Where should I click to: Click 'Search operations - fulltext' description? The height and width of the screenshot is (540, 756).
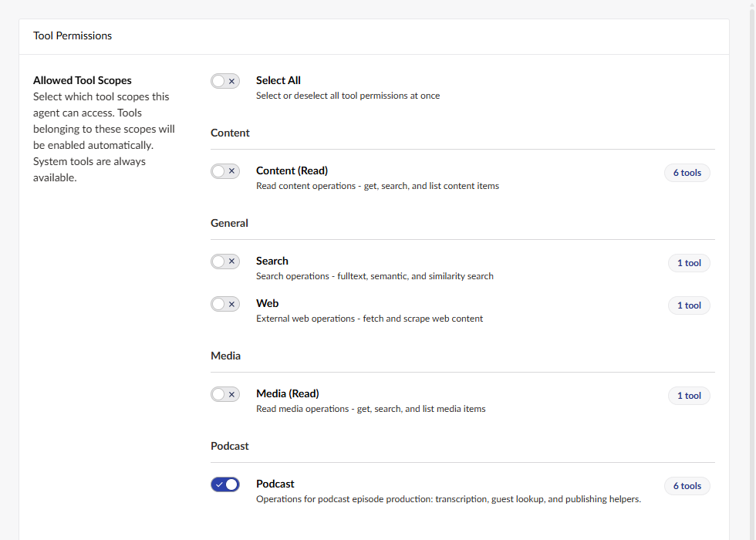375,276
